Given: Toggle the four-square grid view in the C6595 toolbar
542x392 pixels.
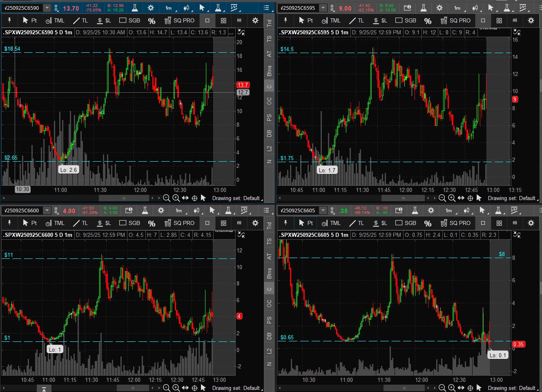Looking at the screenshot, I should pyautogui.click(x=499, y=20).
